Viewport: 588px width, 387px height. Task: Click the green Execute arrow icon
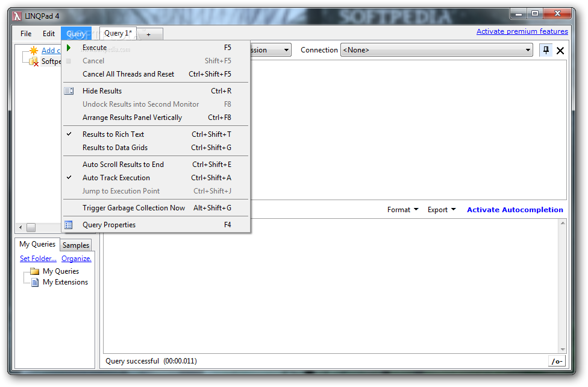pyautogui.click(x=69, y=48)
